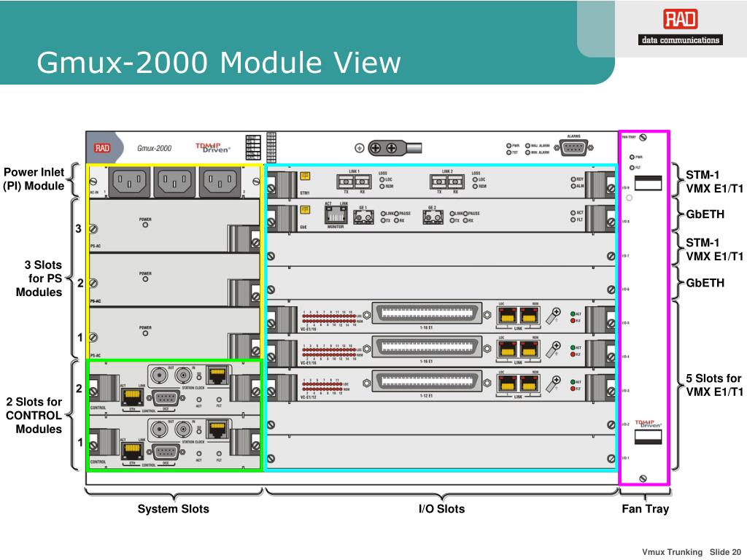This screenshot has width=747, height=560.
Task: Click the TDMoIP Driven logo beside Gmux-2000
Action: (212, 147)
